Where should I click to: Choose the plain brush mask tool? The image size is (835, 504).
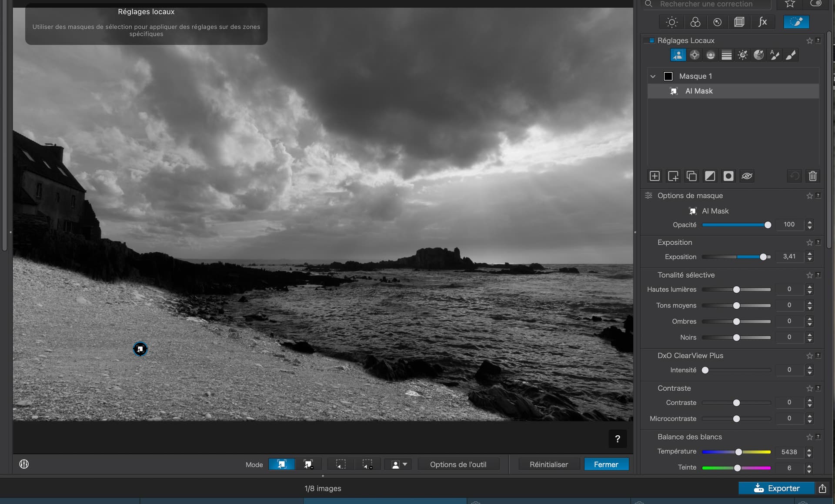tap(791, 55)
